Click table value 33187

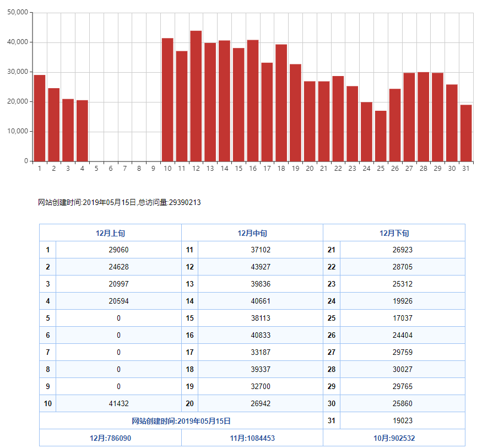click(x=261, y=352)
